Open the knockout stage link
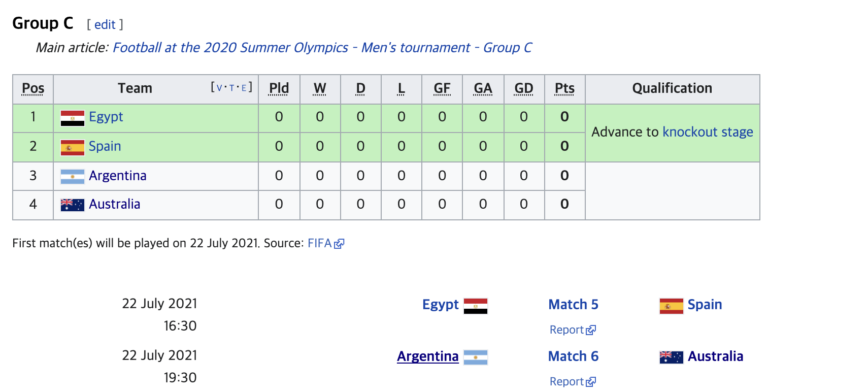 click(x=708, y=132)
